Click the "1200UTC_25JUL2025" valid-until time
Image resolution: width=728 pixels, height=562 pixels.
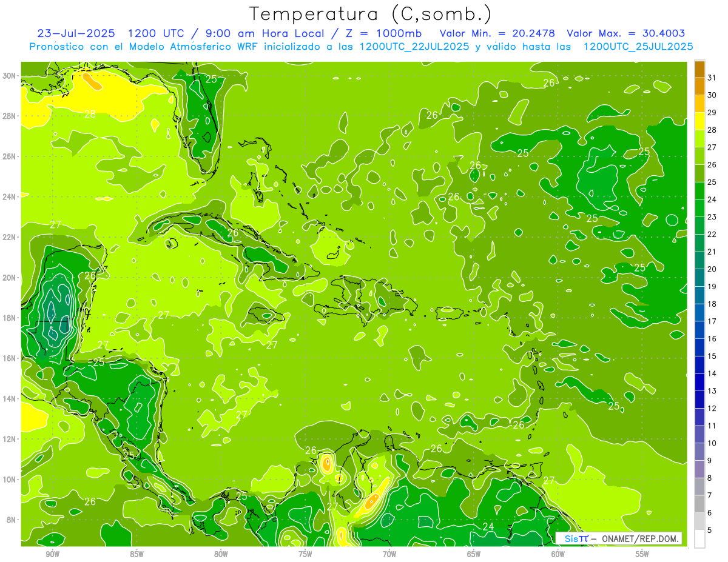(638, 47)
